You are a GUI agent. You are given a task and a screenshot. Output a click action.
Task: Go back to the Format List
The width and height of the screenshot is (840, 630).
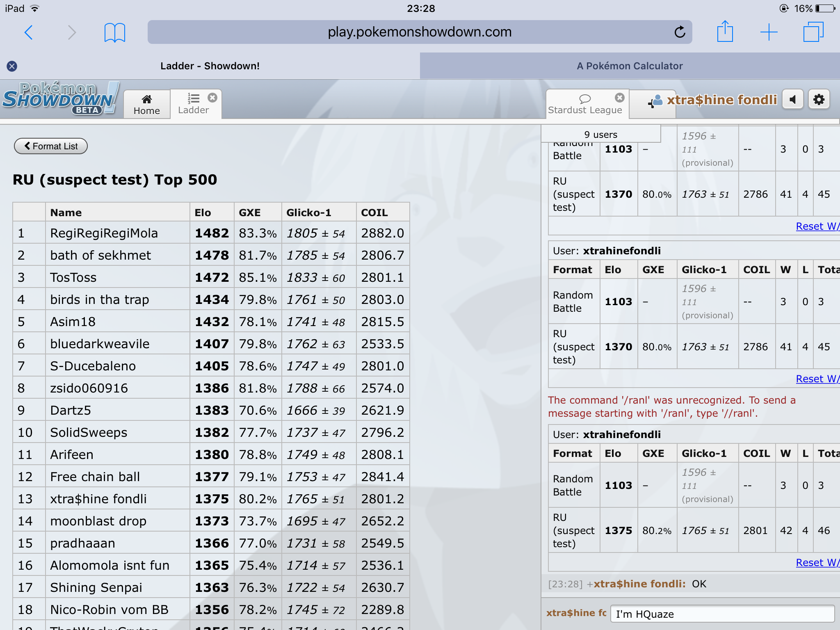[x=51, y=146]
